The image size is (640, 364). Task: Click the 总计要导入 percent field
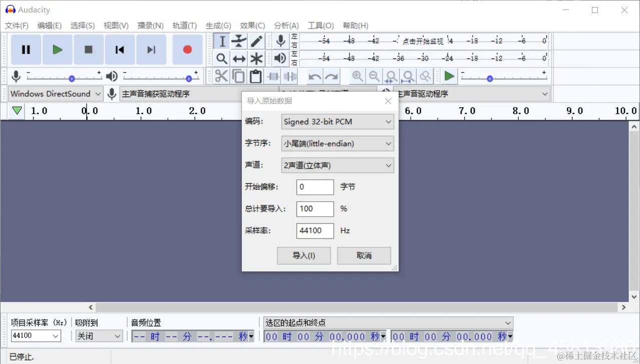point(315,209)
